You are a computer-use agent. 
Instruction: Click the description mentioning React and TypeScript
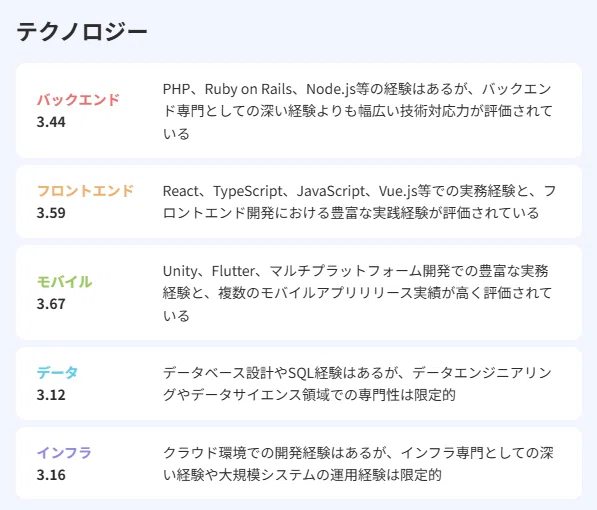[x=359, y=202]
